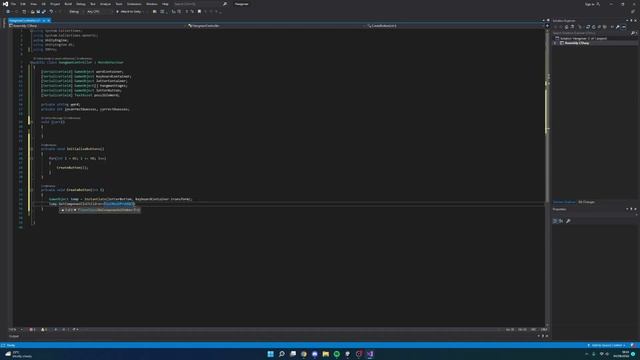Open the Debug menu
This screenshot has height=360, width=640.
click(81, 4)
